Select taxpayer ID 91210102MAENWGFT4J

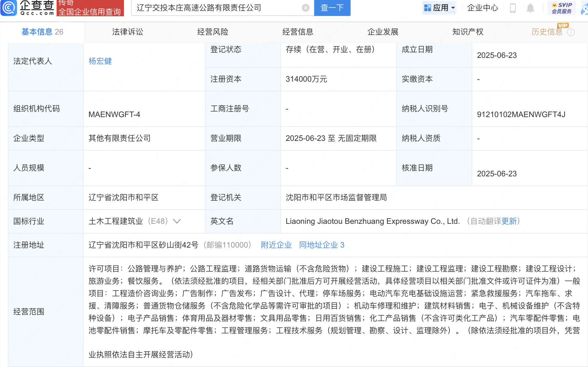point(521,115)
